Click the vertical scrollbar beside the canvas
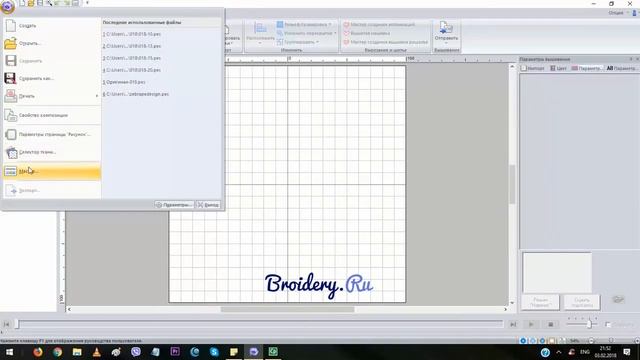Screen dimensions: 640x360 coord(512,184)
